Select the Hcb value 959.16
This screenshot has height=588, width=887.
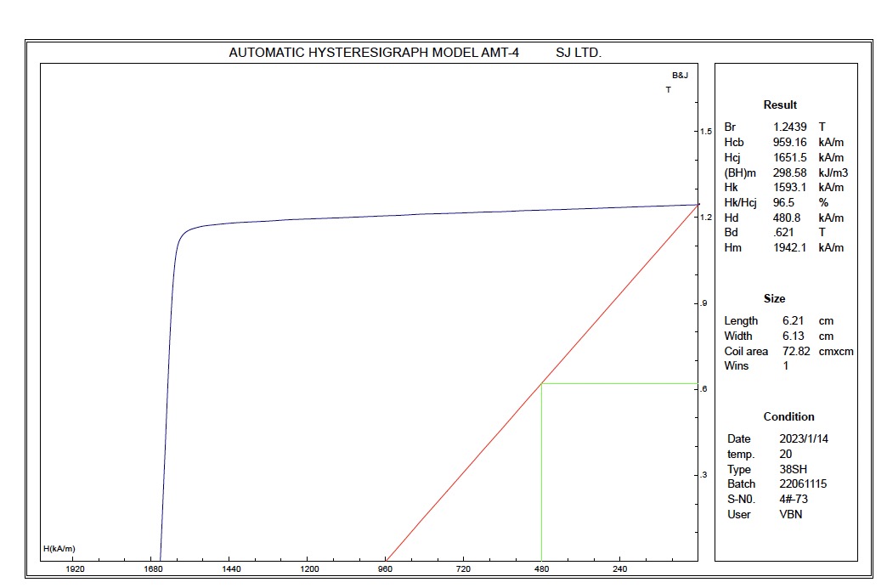click(x=789, y=142)
